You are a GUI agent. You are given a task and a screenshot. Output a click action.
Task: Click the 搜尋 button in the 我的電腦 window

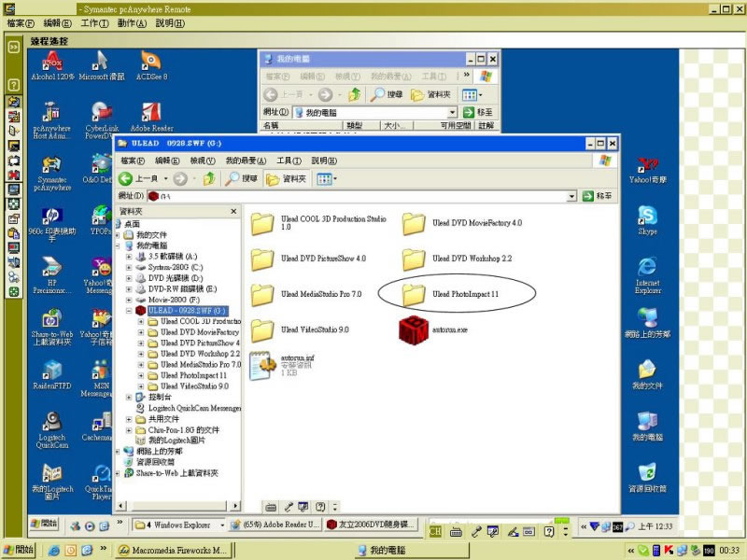pyautogui.click(x=387, y=95)
